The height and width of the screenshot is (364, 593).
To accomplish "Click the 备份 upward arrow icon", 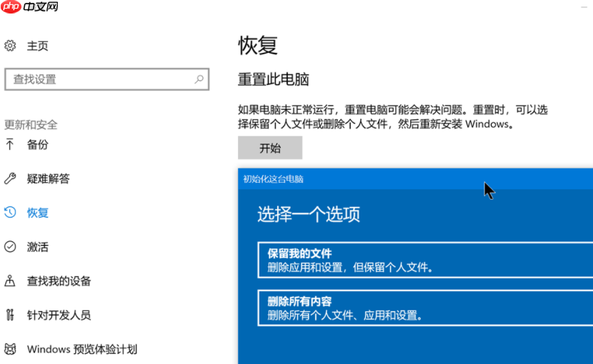I will pyautogui.click(x=10, y=144).
